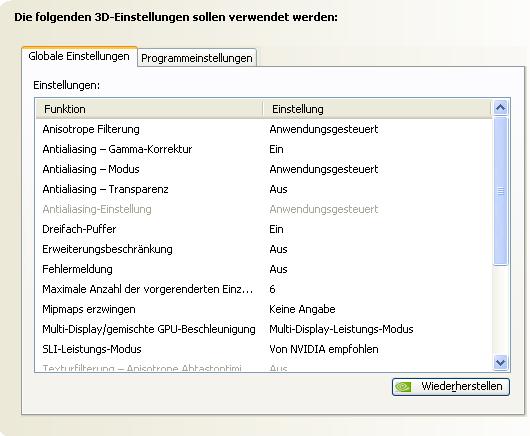Switch to the Globale Einstellungen tab
530x436 pixels.
point(79,56)
